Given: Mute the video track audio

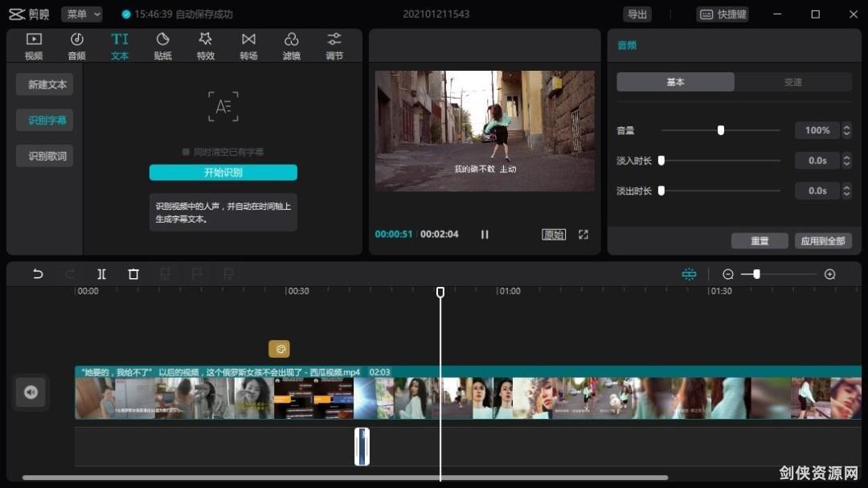Looking at the screenshot, I should click(31, 392).
